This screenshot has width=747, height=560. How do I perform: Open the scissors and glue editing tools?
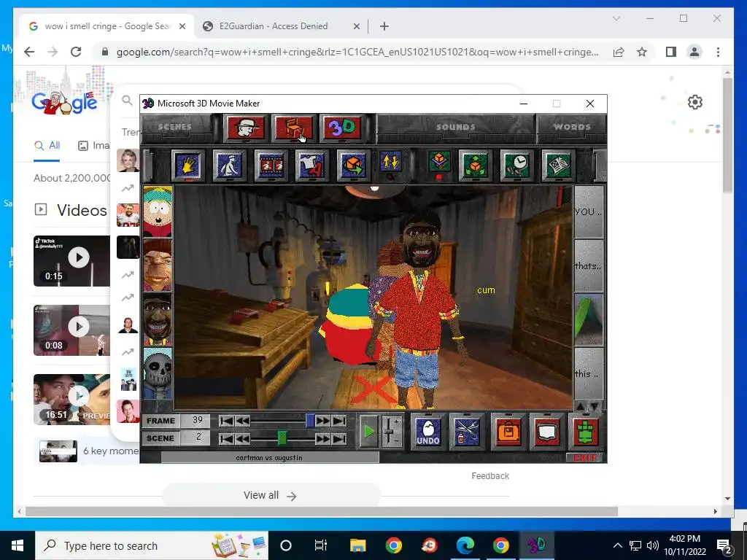point(467,432)
